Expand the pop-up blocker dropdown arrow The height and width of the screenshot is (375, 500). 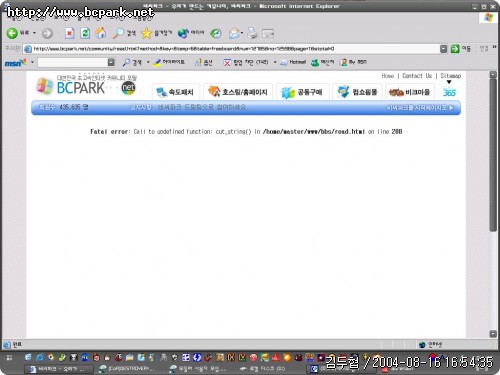tap(275, 62)
